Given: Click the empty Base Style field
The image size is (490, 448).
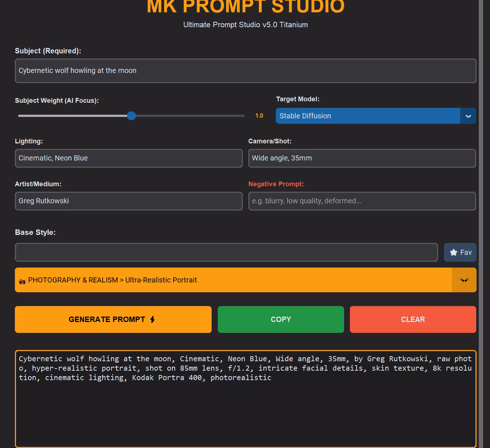Looking at the screenshot, I should 226,252.
